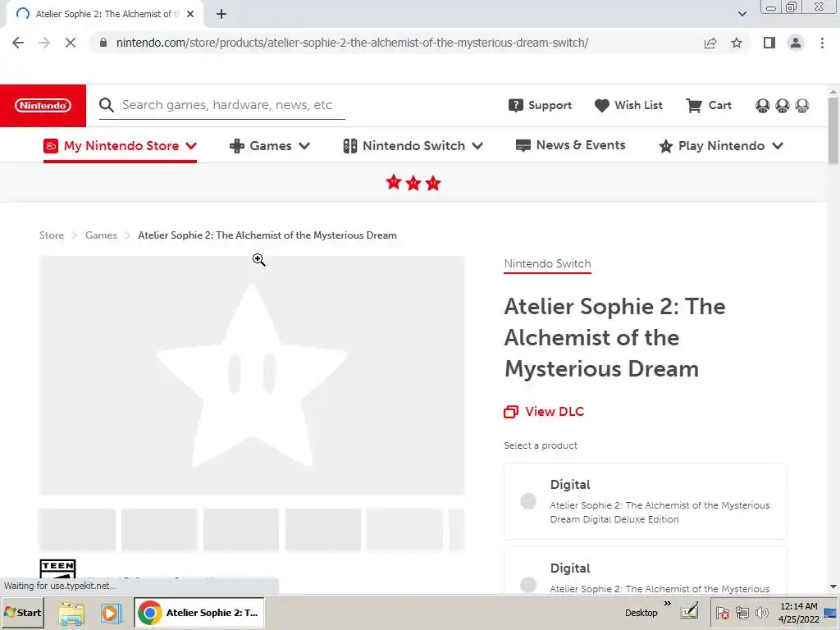
Task: Expand the Games menu
Action: 269,146
